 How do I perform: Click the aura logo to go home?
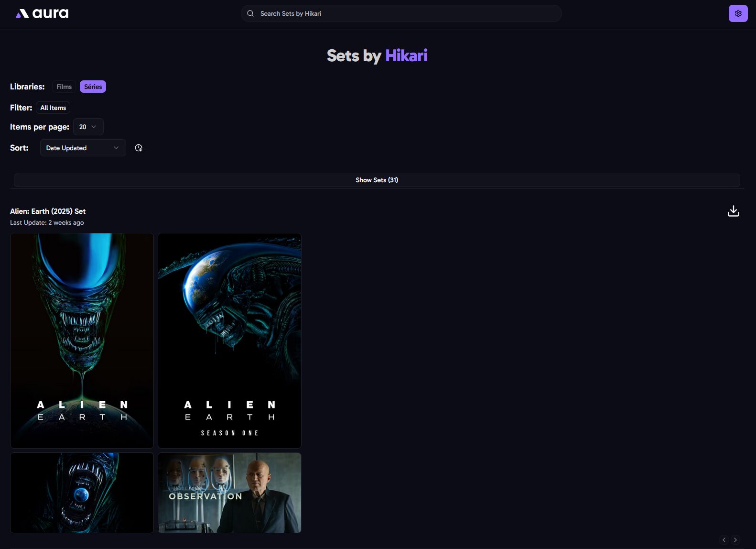[x=42, y=13]
